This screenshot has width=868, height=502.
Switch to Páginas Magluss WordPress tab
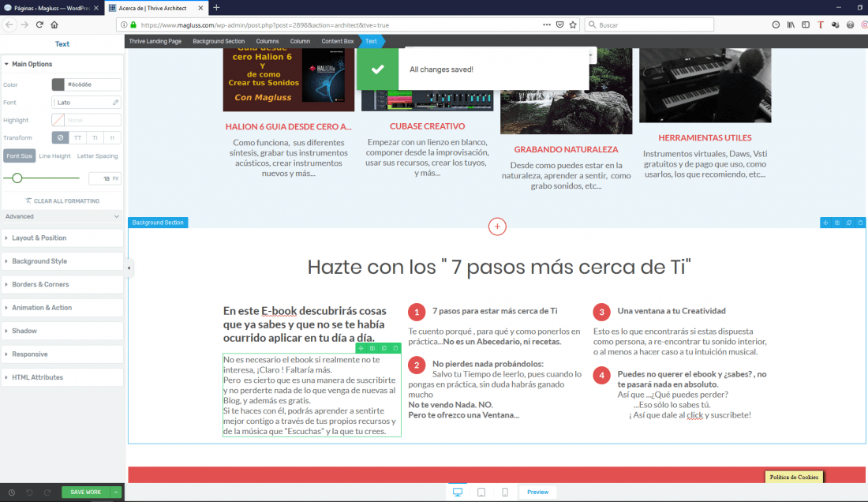(51, 8)
